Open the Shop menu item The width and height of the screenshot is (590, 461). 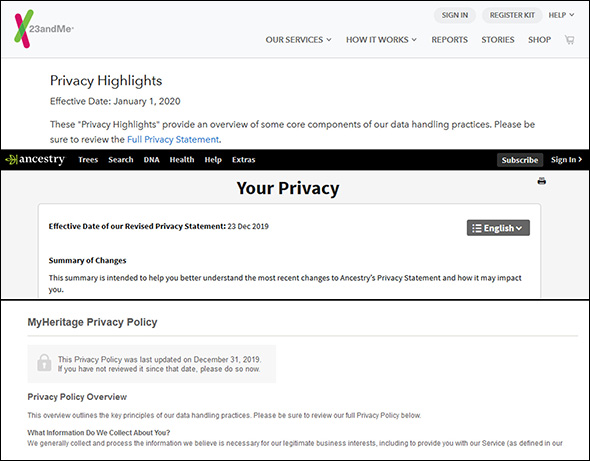pyautogui.click(x=539, y=40)
